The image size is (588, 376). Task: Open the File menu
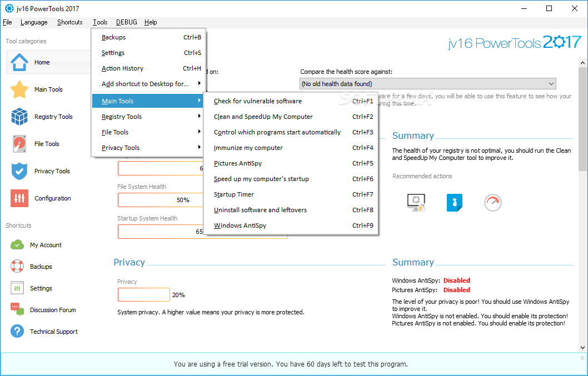click(7, 22)
